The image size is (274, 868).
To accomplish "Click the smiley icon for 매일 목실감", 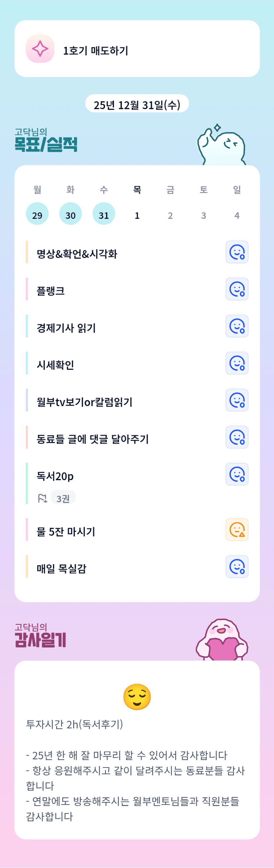I will (237, 567).
